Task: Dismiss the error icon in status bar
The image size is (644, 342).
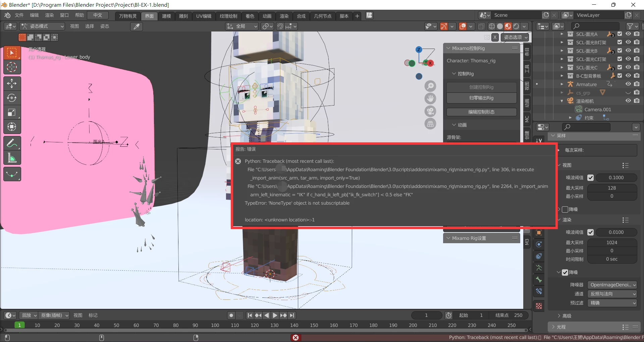Action: click(x=296, y=338)
